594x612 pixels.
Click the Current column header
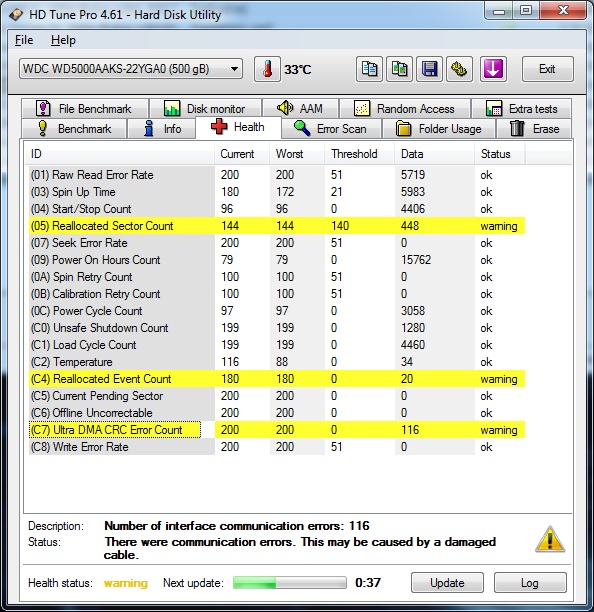(242, 154)
